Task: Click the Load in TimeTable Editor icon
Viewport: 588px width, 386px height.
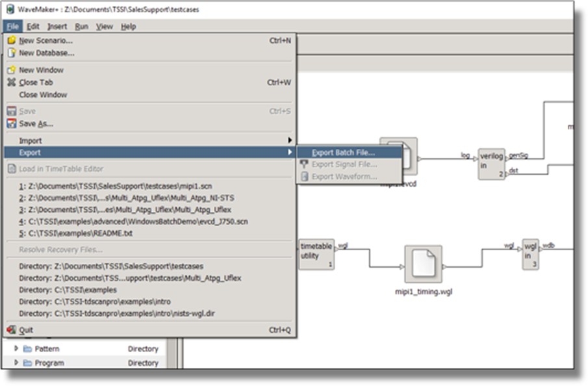Action: (x=12, y=169)
